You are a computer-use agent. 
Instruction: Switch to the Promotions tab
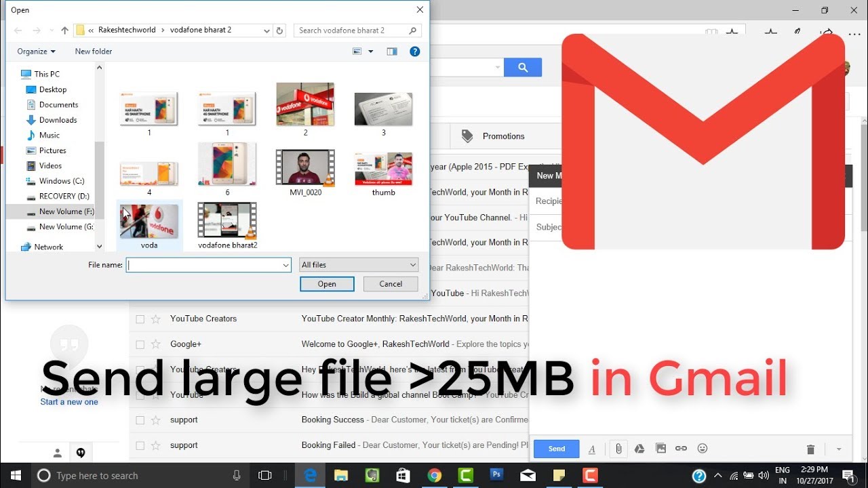coord(504,136)
